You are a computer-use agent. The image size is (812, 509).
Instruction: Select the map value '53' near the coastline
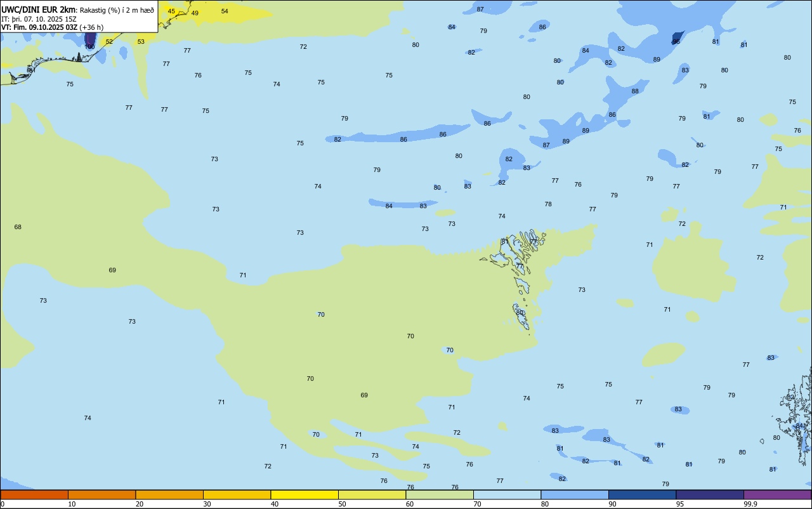(x=141, y=42)
